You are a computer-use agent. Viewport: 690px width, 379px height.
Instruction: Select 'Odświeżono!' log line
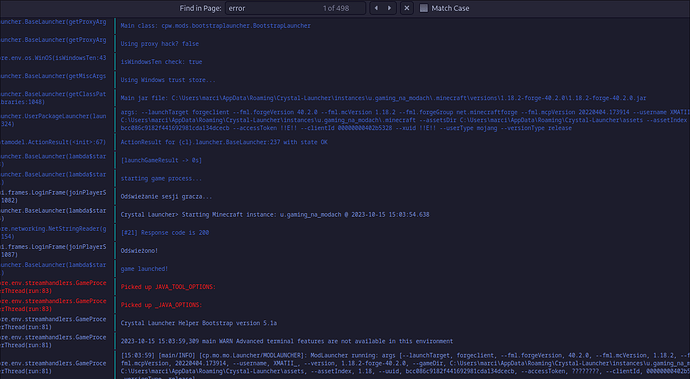tap(139, 250)
